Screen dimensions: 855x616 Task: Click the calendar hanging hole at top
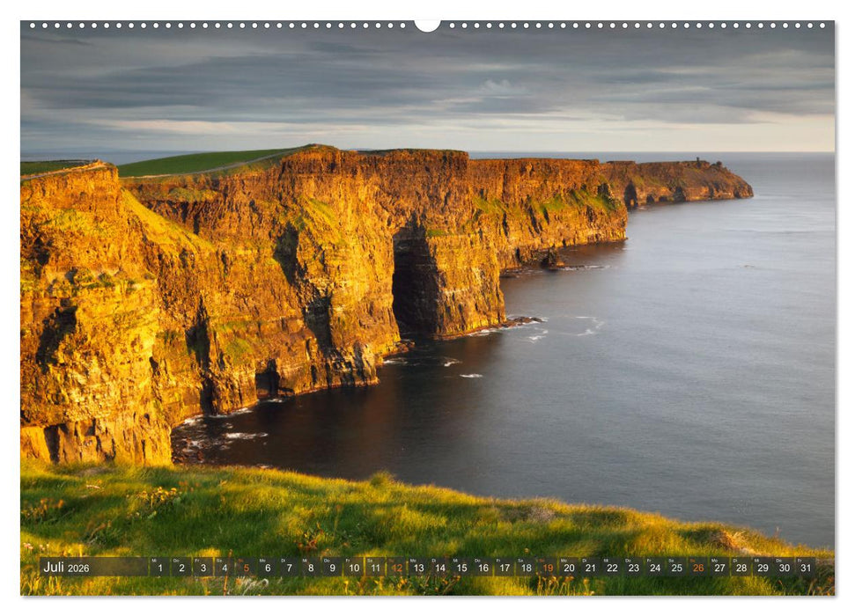427,25
